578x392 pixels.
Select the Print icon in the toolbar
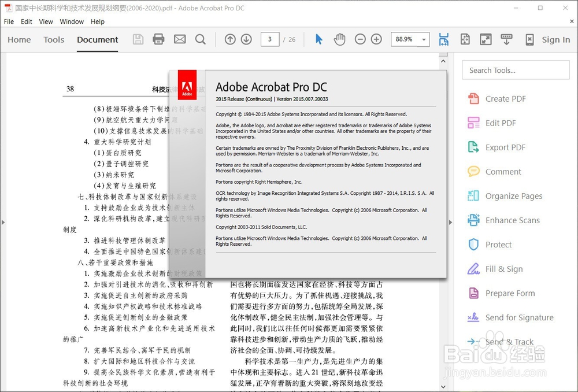[158, 39]
